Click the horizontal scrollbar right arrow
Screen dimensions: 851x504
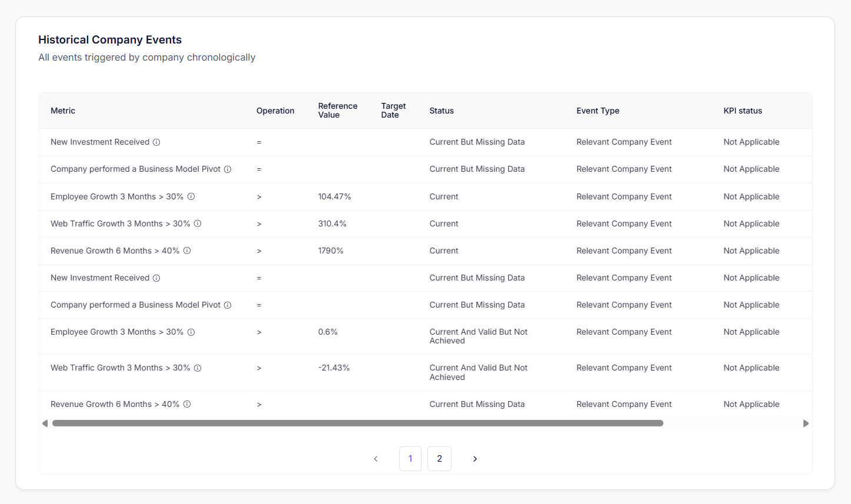pos(806,423)
